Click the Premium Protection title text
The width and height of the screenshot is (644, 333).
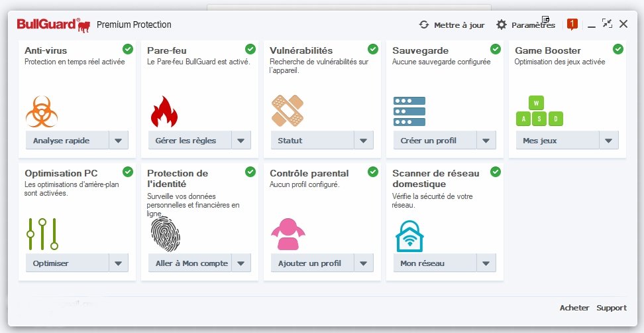[134, 25]
